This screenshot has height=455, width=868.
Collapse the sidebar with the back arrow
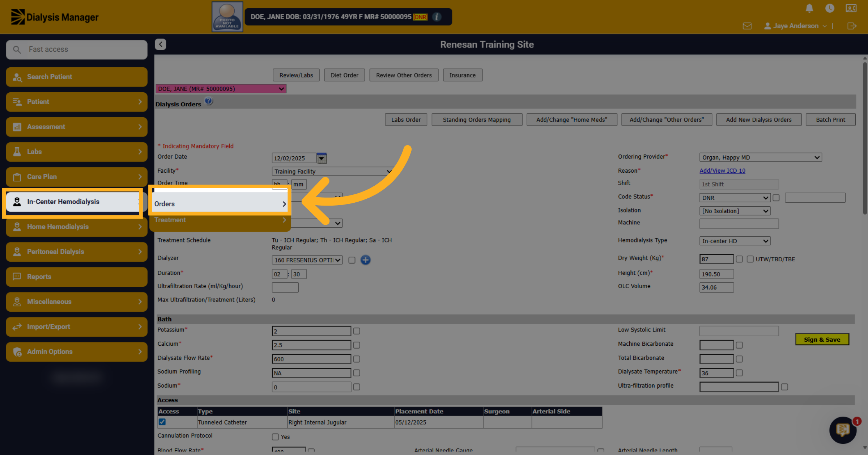coord(161,44)
